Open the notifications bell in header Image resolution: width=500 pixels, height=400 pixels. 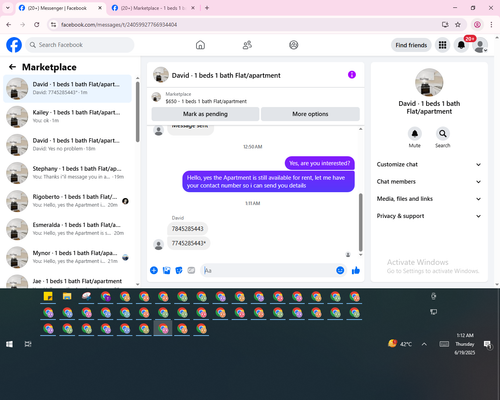(x=461, y=45)
